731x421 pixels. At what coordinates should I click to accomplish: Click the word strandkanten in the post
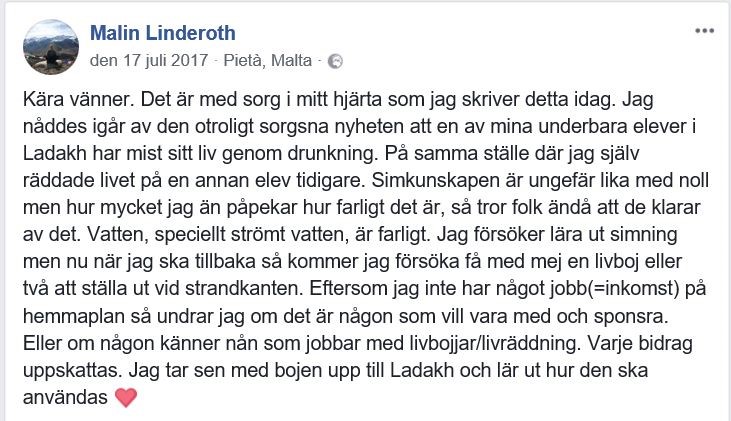(244, 289)
